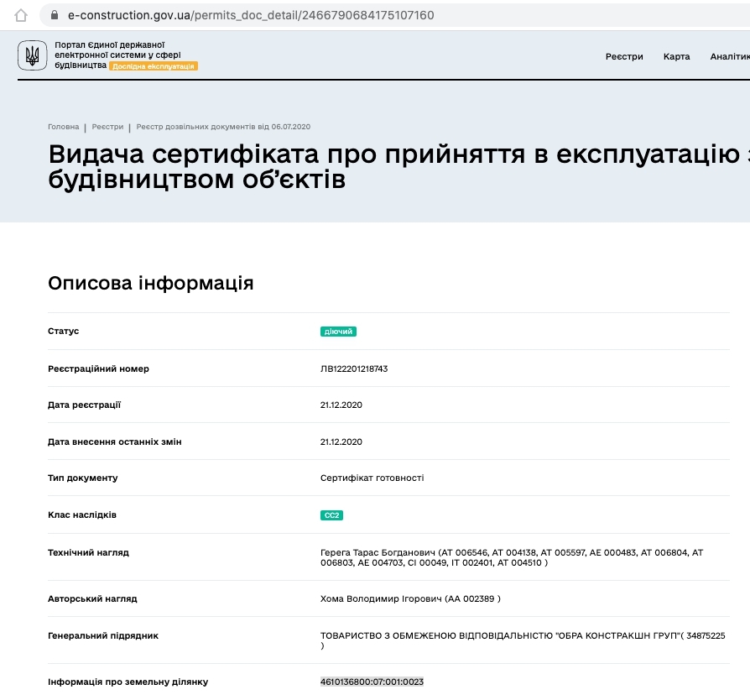This screenshot has width=750, height=700.
Task: Click the ОБРА КОНСТРАКШН ГРУП contractor text
Action: click(x=523, y=640)
